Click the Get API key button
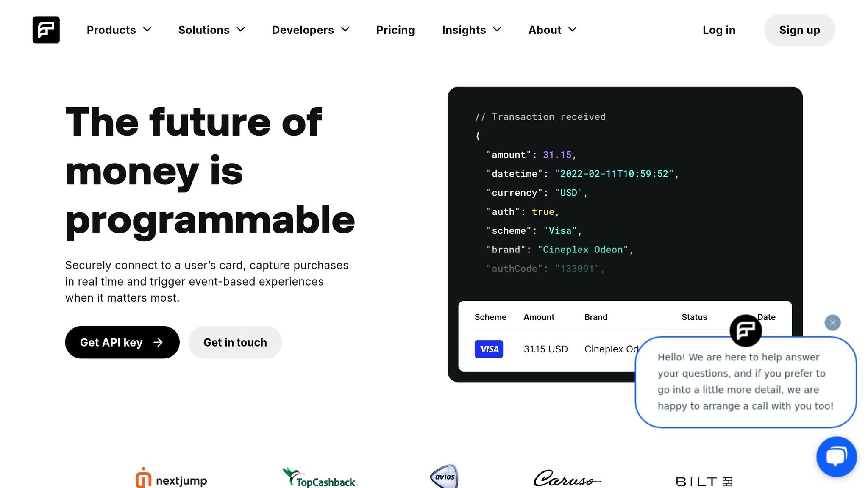The width and height of the screenshot is (868, 488). point(122,342)
